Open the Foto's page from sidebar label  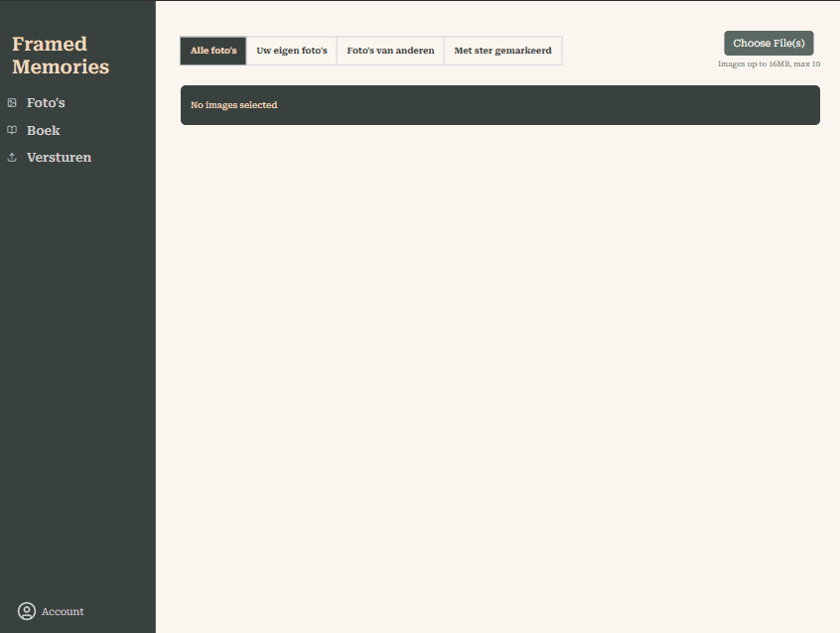[x=46, y=102]
